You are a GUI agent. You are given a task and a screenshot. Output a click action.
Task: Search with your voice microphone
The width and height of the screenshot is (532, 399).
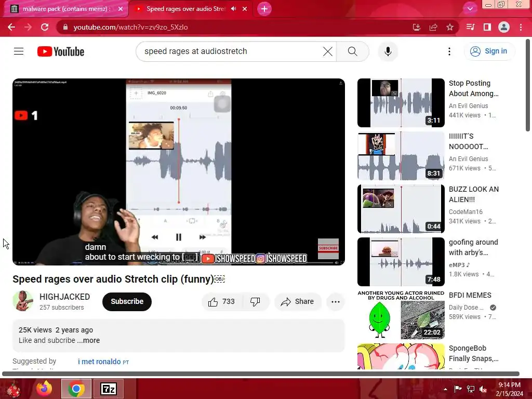pyautogui.click(x=388, y=51)
